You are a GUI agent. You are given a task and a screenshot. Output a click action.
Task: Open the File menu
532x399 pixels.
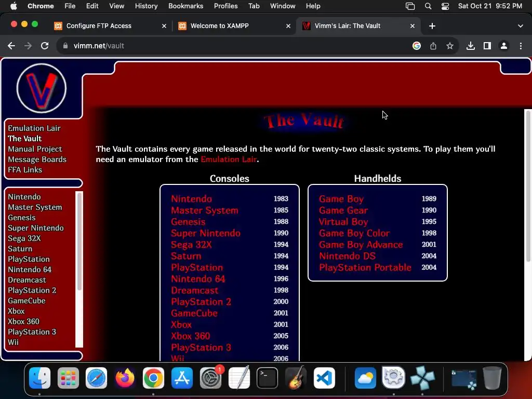tap(70, 6)
